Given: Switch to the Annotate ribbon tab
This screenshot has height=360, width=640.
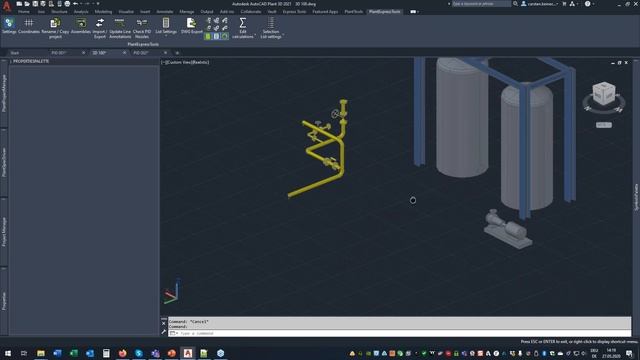Looking at the screenshot, I should pyautogui.click(x=164, y=12).
